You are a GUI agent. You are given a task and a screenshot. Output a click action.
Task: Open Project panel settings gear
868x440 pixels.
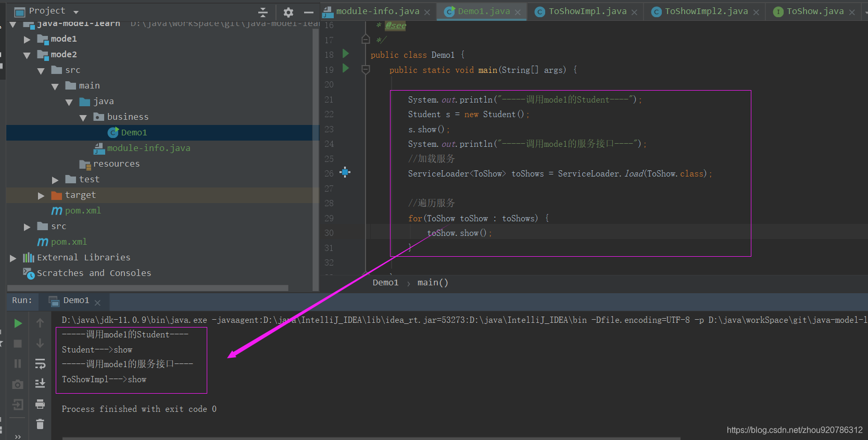288,12
